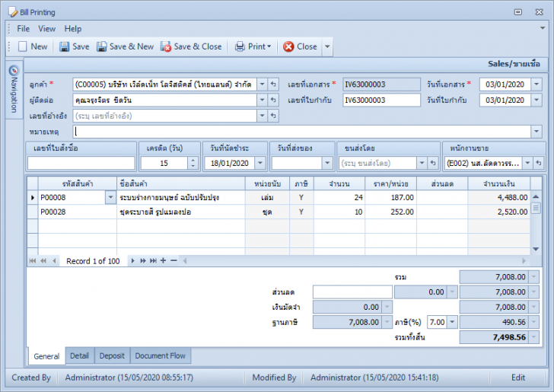Expand the customer (C00005) dropdown
This screenshot has width=554, height=392.
coord(262,84)
